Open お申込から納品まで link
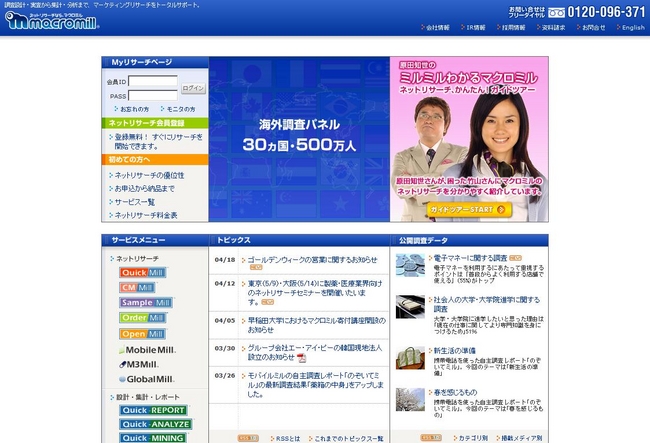Image resolution: width=650 pixels, height=443 pixels. click(x=144, y=189)
